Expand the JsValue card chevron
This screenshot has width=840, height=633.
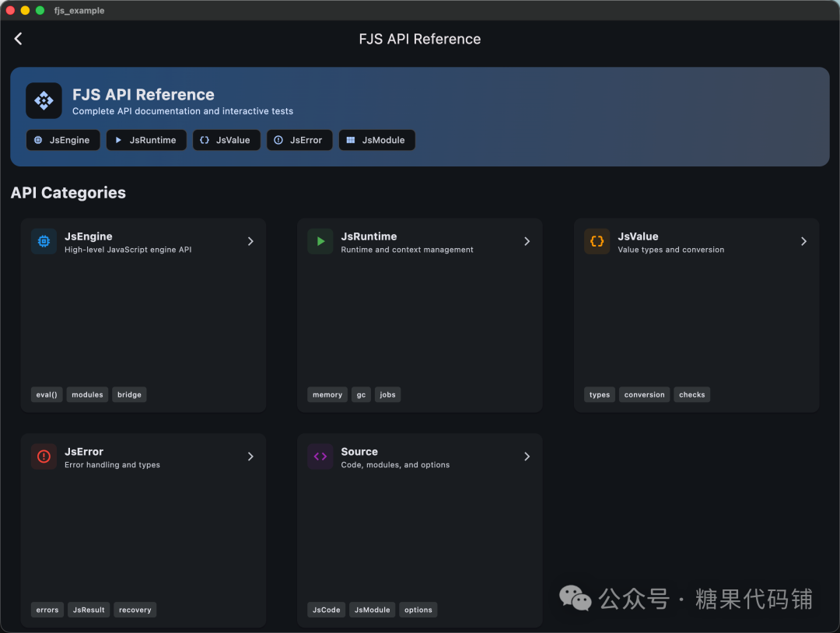[803, 242]
